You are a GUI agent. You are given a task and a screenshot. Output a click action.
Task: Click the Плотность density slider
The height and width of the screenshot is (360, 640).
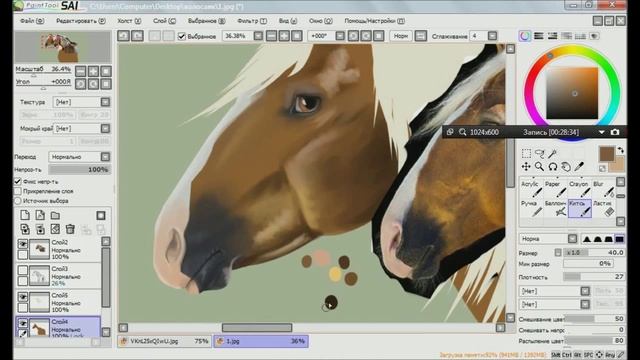tap(594, 277)
